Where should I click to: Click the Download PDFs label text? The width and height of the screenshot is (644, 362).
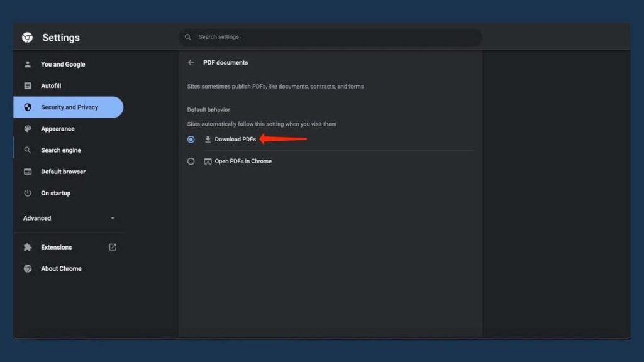[x=235, y=139]
